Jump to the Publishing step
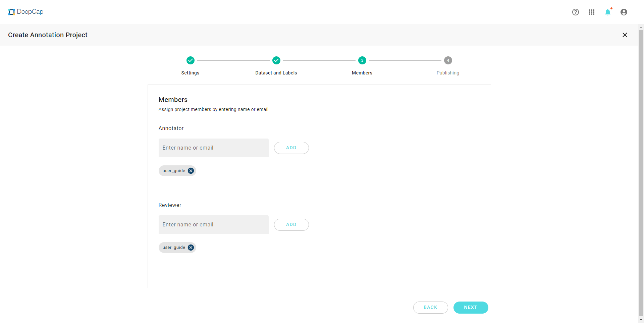Viewport: 644px width, 323px height. tap(448, 60)
